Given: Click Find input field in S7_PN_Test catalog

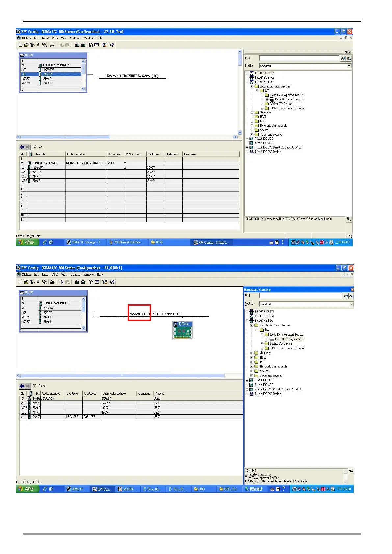Looking at the screenshot, I should pyautogui.click(x=299, y=58).
